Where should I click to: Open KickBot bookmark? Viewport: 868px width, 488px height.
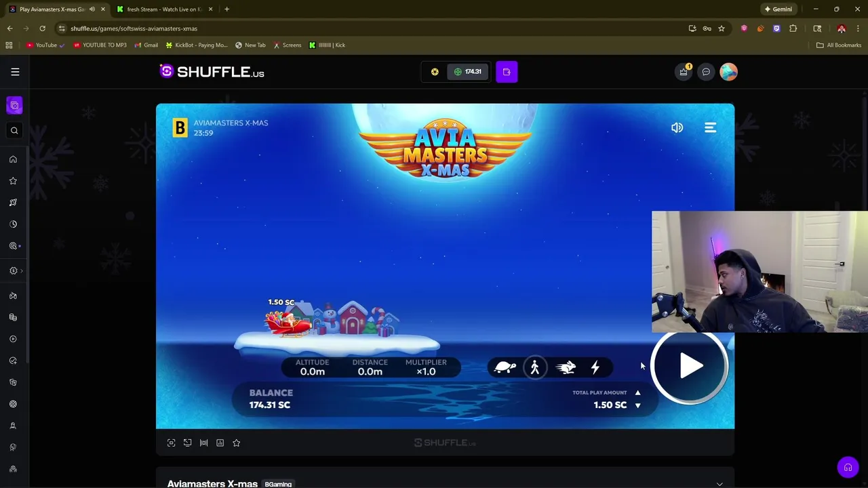(197, 45)
